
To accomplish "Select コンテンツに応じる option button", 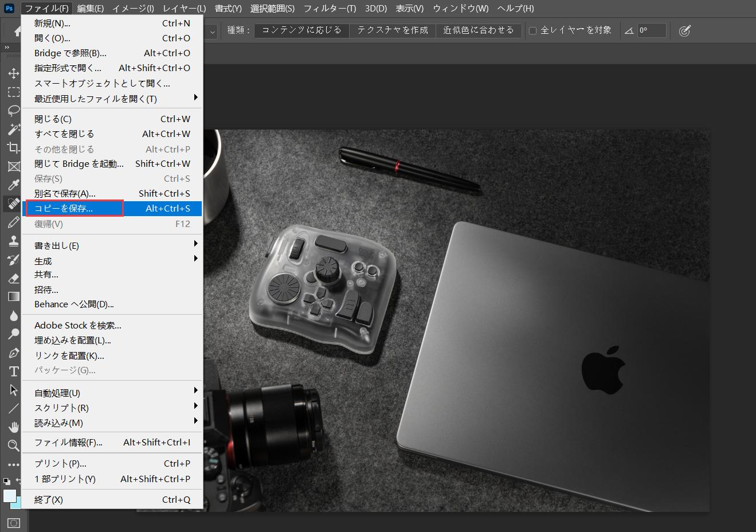I will [301, 30].
